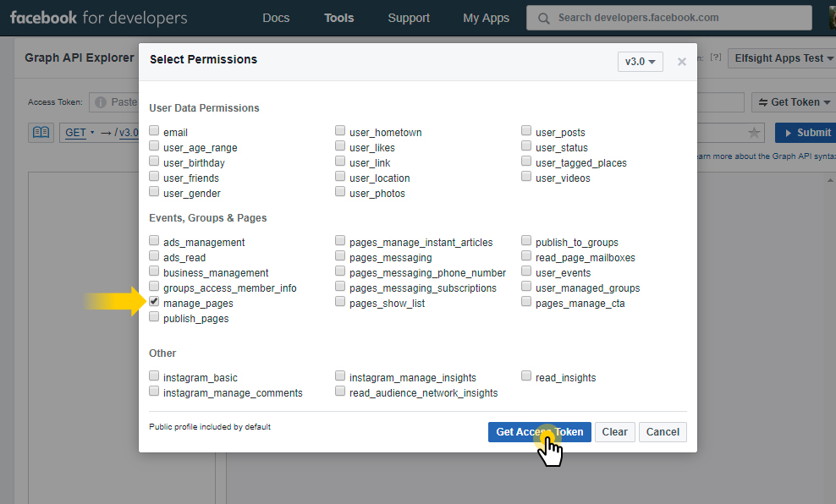Dismiss the Select Permissions dialog with the X
The height and width of the screenshot is (504, 836).
pos(684,61)
